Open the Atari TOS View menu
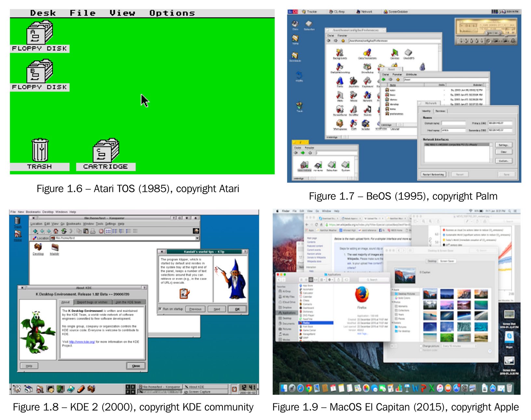This screenshot has height=420, width=531. click(122, 13)
